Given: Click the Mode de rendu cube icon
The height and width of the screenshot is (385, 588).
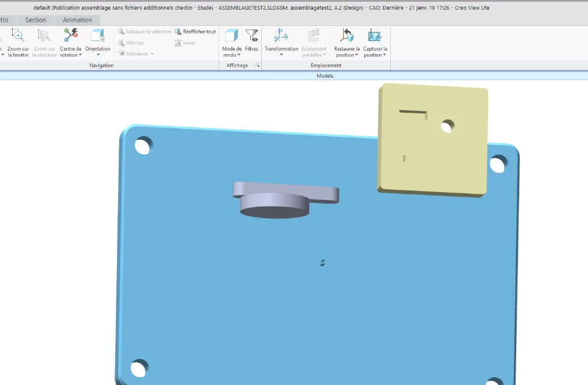Looking at the screenshot, I should click(x=232, y=36).
